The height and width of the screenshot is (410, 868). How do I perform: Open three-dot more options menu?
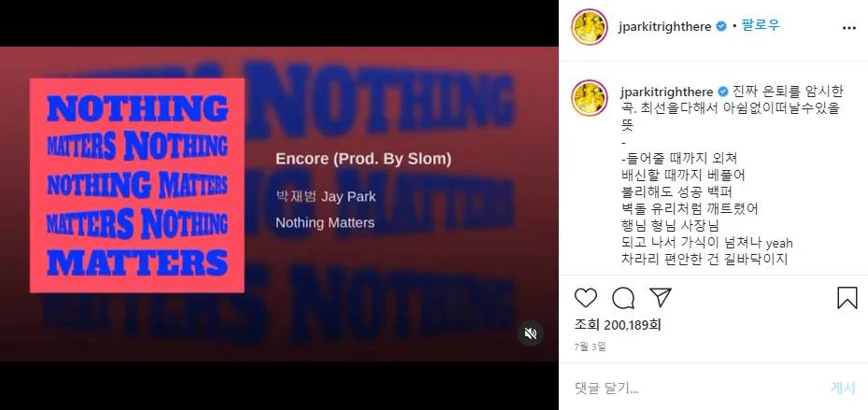(x=849, y=27)
